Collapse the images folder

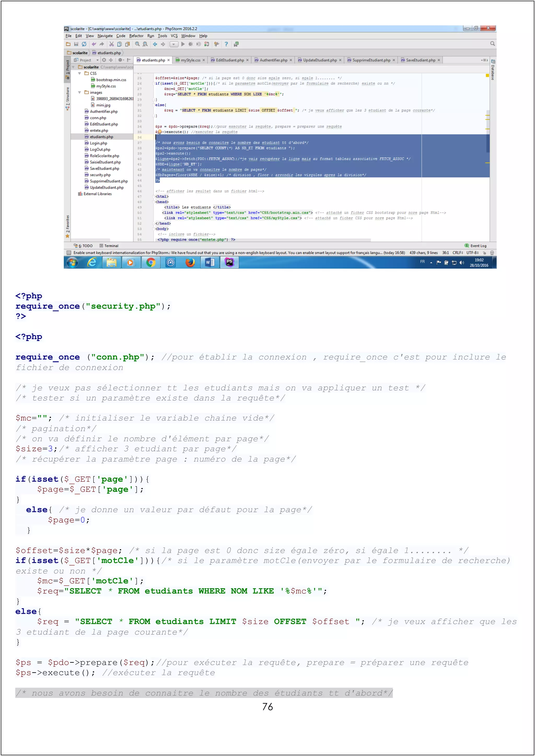79,92
